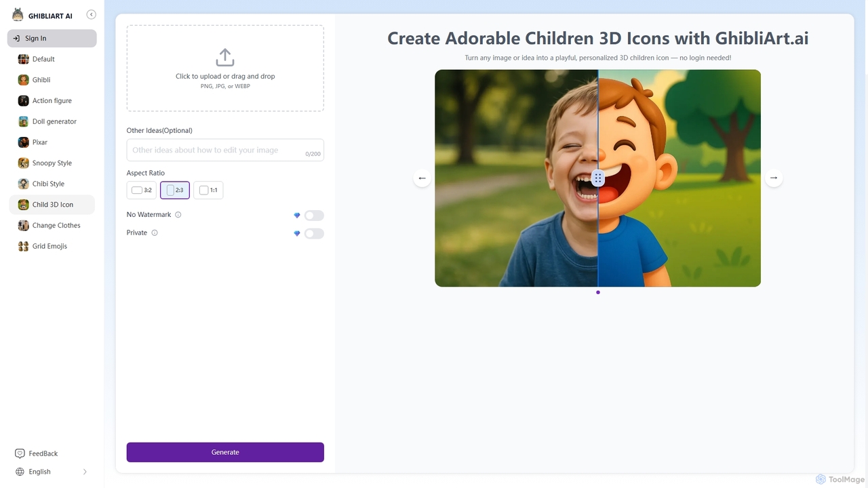The image size is (868, 488).
Task: Click the purple carousel indicator dot
Action: (597, 292)
